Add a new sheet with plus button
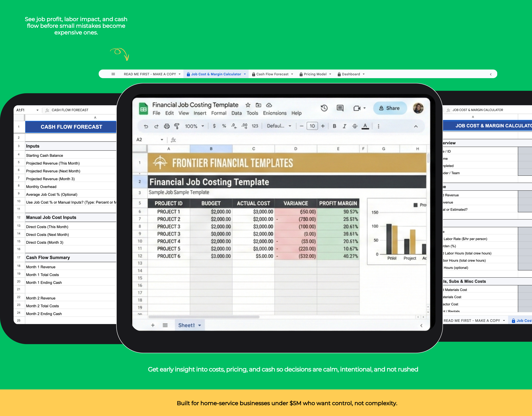Screen dimensions: 532x416 (x=153, y=325)
